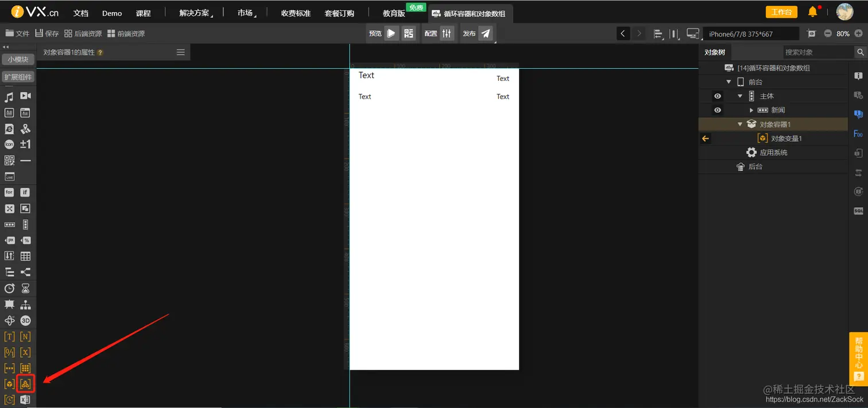Insert the Live stream component
868x408 pixels.
click(9, 177)
